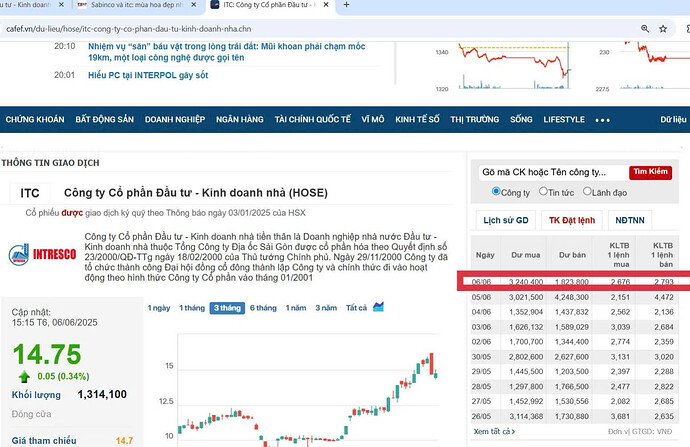Close the first browser tab 'tư - Kinh doanh'

point(61,5)
